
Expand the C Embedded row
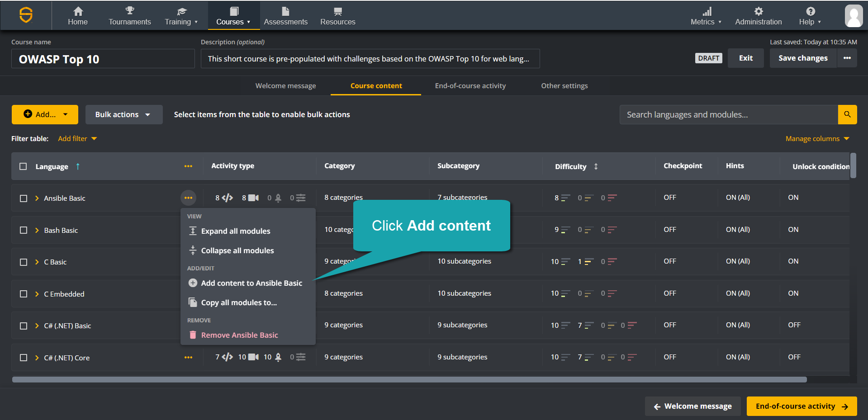point(37,294)
